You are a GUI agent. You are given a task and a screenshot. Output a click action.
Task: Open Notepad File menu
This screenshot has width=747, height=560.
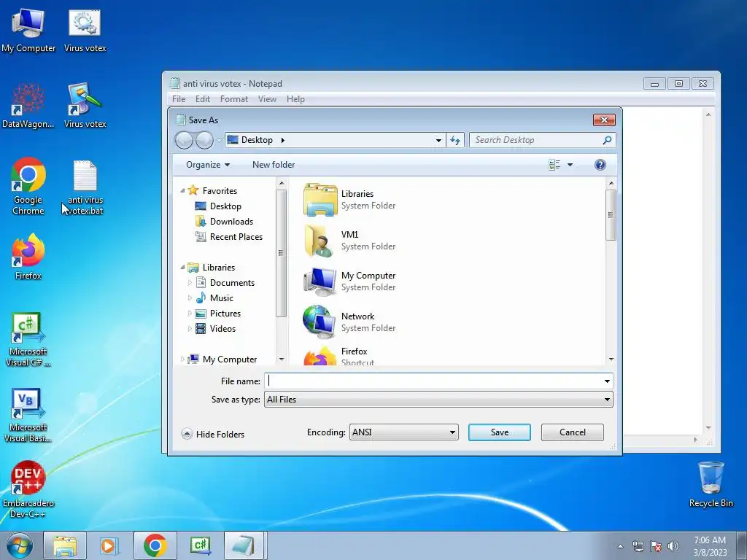[179, 99]
